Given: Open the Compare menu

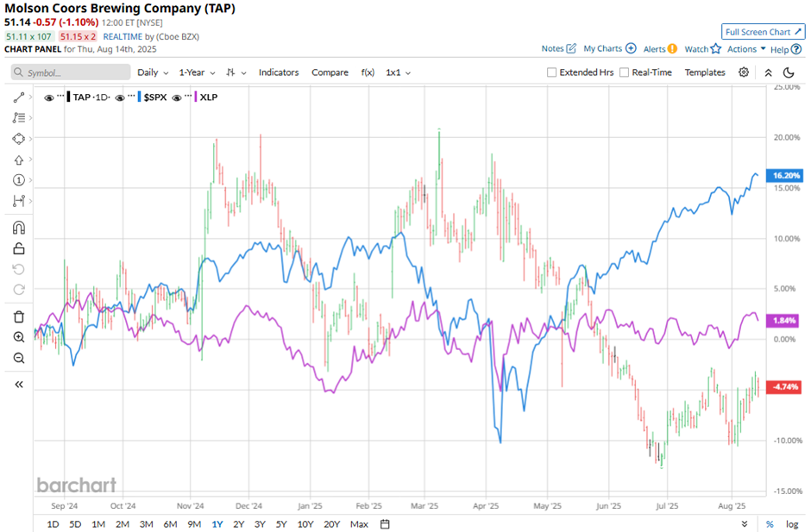Looking at the screenshot, I should pyautogui.click(x=330, y=72).
